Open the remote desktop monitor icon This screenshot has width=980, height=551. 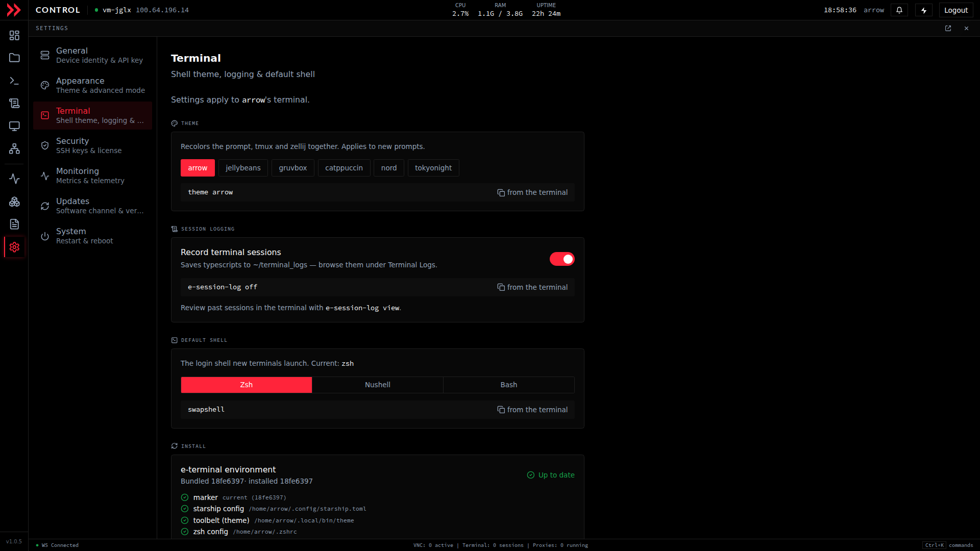pyautogui.click(x=14, y=126)
